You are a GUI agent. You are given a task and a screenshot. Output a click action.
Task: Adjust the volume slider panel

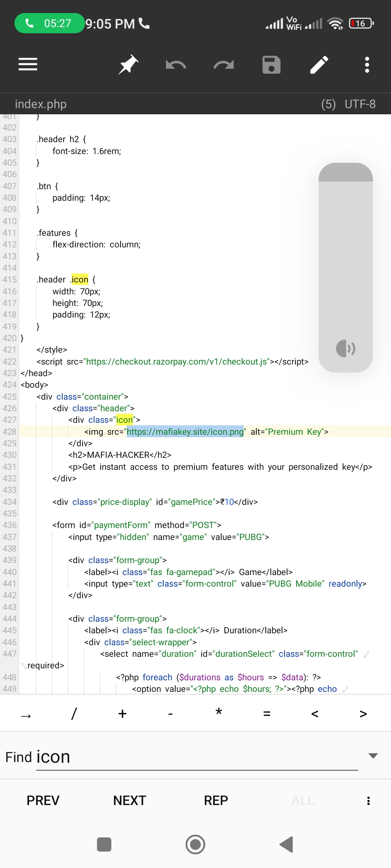346,268
